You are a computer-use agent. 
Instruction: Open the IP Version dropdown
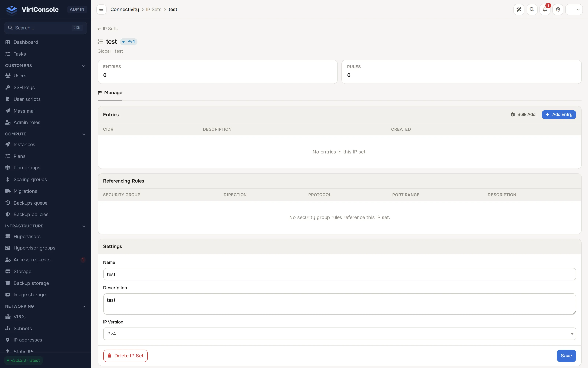339,334
